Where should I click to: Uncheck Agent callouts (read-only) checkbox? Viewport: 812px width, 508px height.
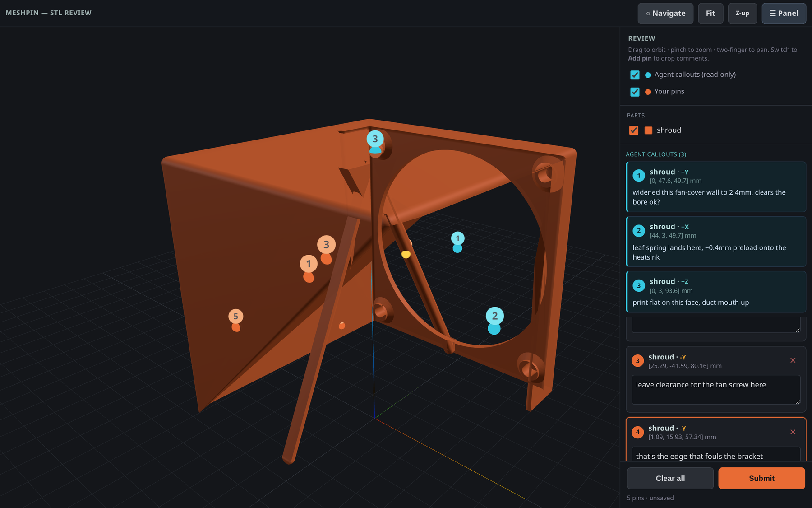[x=635, y=75]
